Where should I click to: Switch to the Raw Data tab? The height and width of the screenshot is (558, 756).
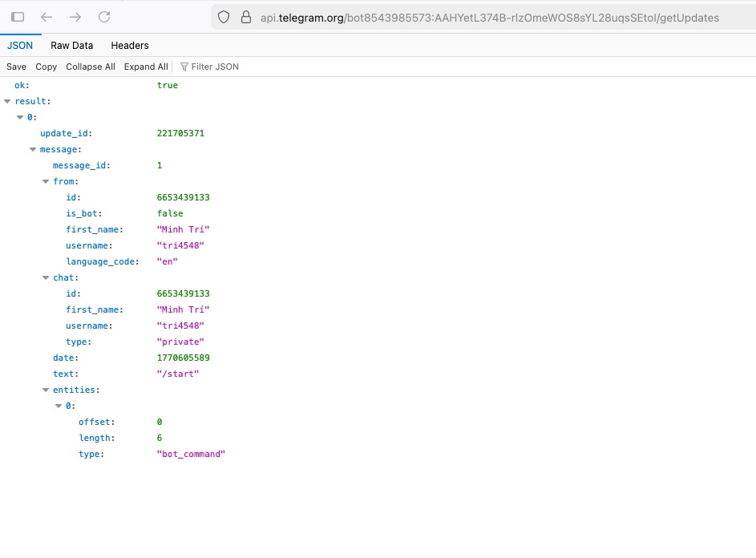coord(71,46)
